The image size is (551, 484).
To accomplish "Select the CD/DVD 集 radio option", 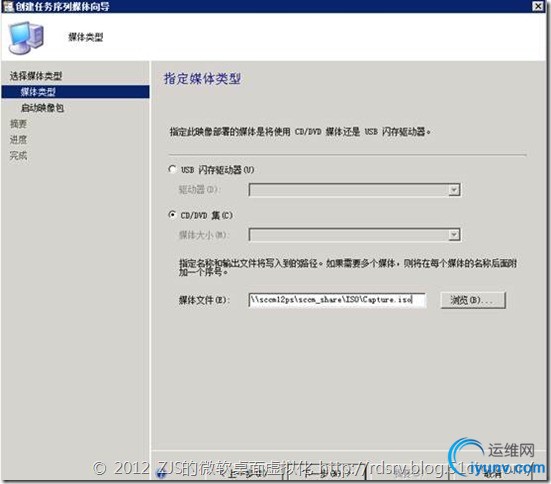I will point(172,214).
